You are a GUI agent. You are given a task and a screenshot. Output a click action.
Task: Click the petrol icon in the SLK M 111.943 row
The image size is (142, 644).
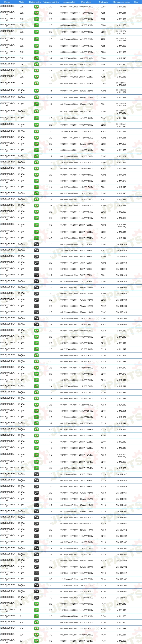36,610
